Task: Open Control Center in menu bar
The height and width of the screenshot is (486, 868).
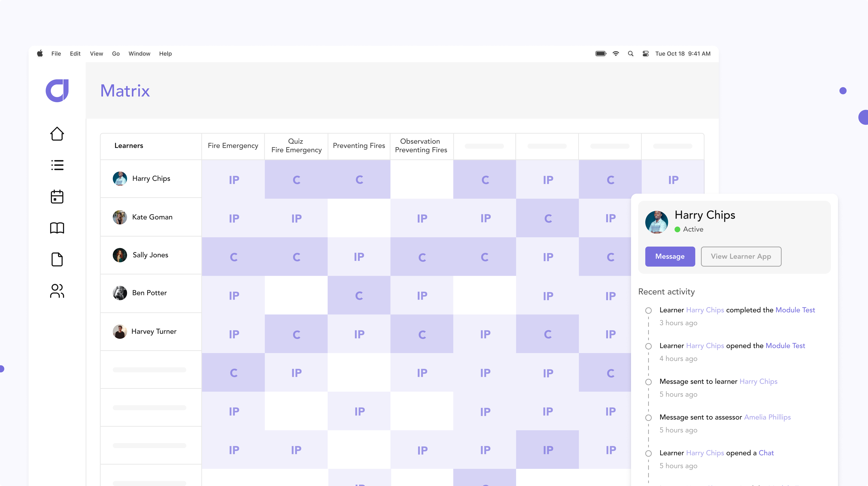Action: point(645,54)
